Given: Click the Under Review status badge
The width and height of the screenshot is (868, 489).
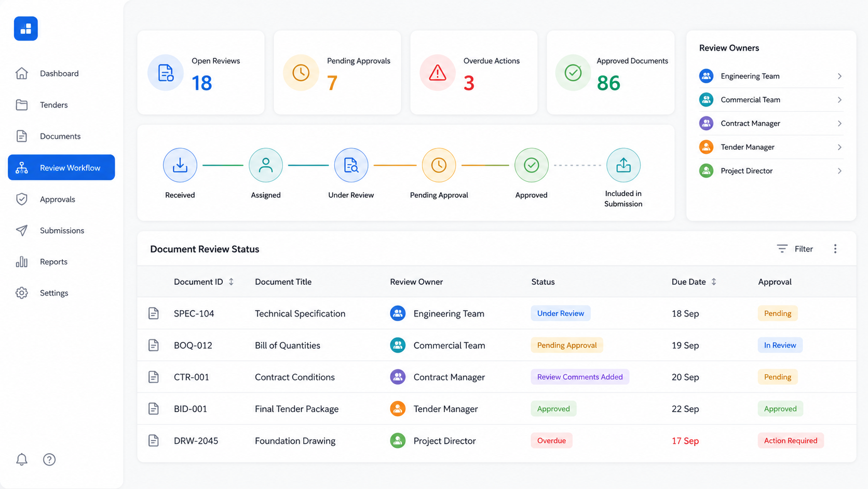Looking at the screenshot, I should [x=561, y=313].
